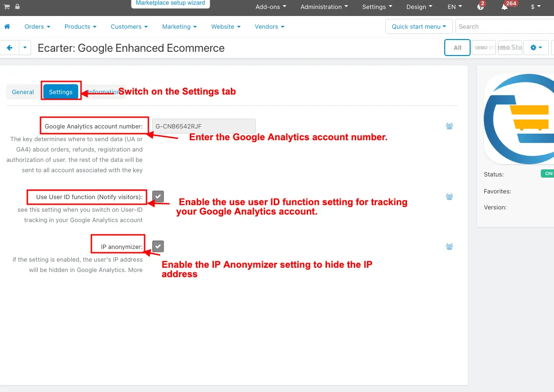
Task: Click vendors icon beside Google Analytics account number
Action: point(449,126)
